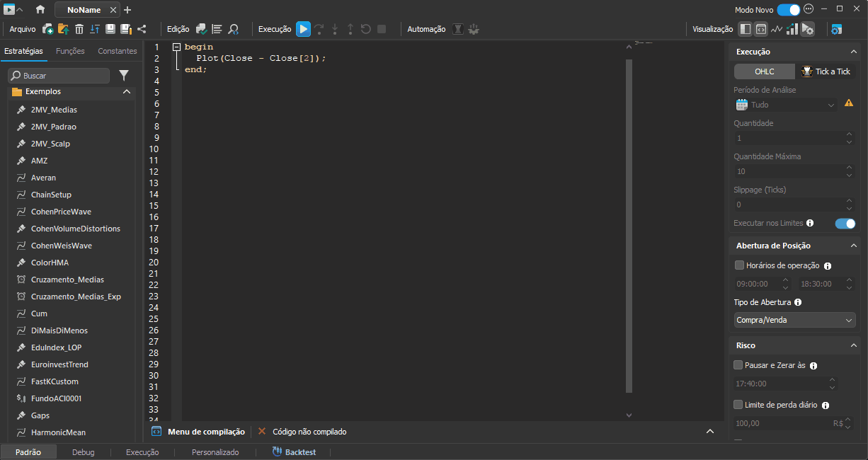The image size is (868, 460).
Task: Collapse the Exemplos folder
Action: [x=127, y=92]
